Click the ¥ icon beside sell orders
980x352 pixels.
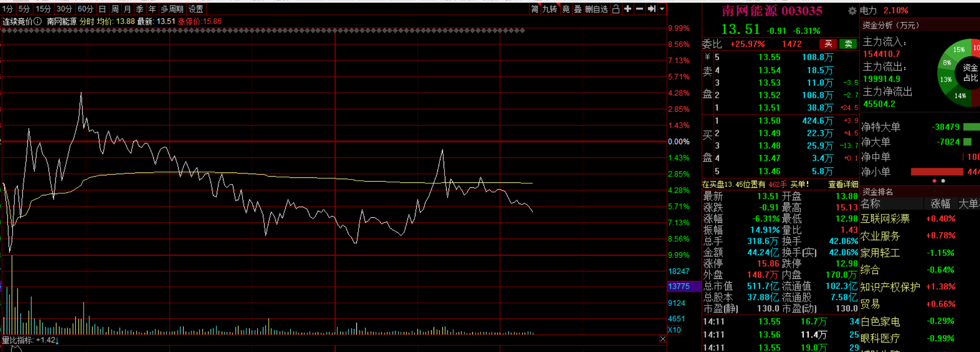[x=707, y=57]
